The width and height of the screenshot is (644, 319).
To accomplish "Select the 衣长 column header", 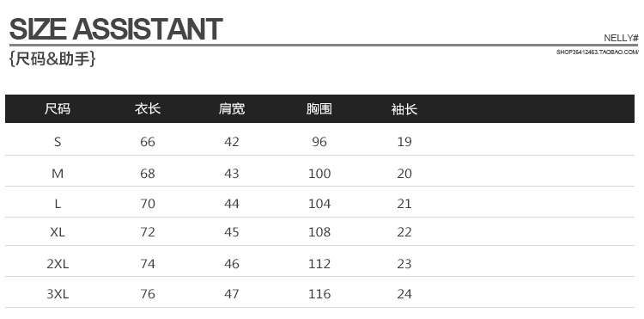I will (148, 109).
